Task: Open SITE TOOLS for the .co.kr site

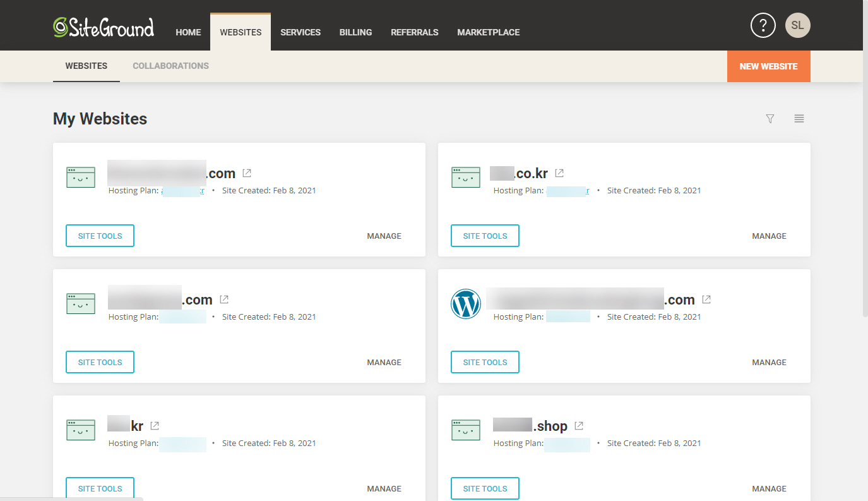Action: coord(485,236)
